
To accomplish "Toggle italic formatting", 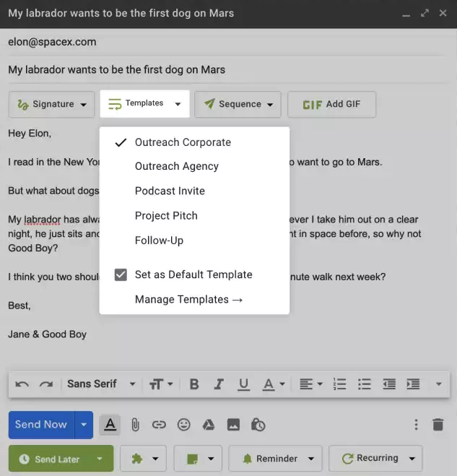I will (219, 384).
